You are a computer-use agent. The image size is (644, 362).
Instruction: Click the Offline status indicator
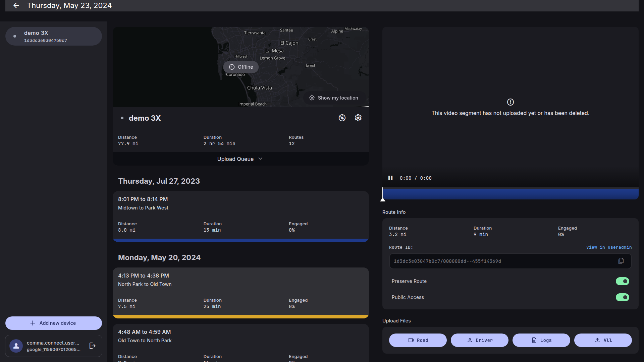point(241,67)
